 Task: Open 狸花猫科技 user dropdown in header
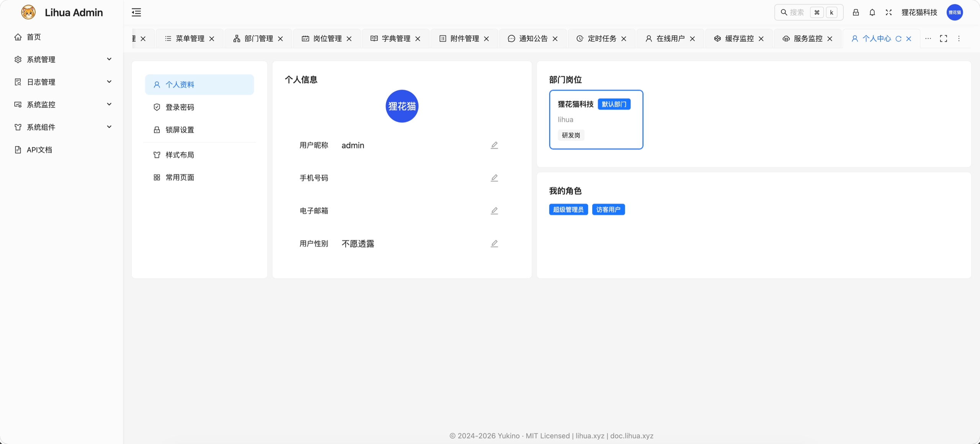click(x=919, y=12)
